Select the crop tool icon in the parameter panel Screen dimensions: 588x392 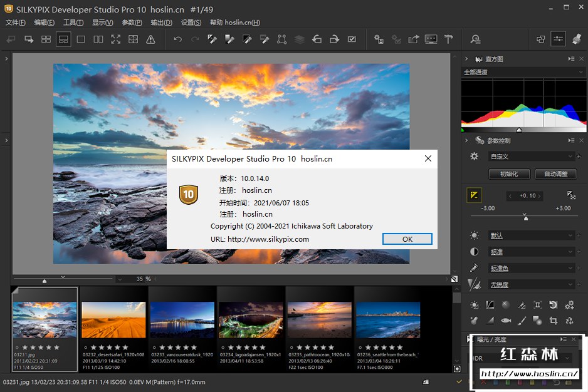coord(554,321)
